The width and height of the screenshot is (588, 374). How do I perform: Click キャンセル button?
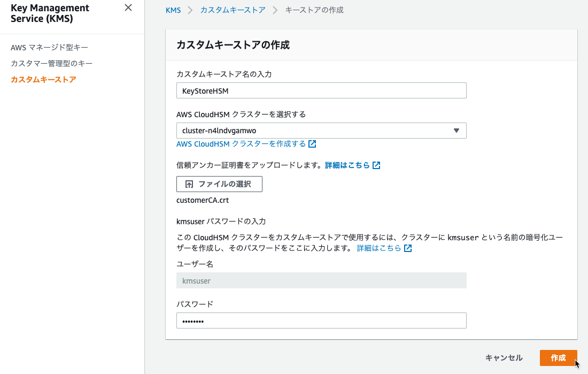(x=504, y=358)
